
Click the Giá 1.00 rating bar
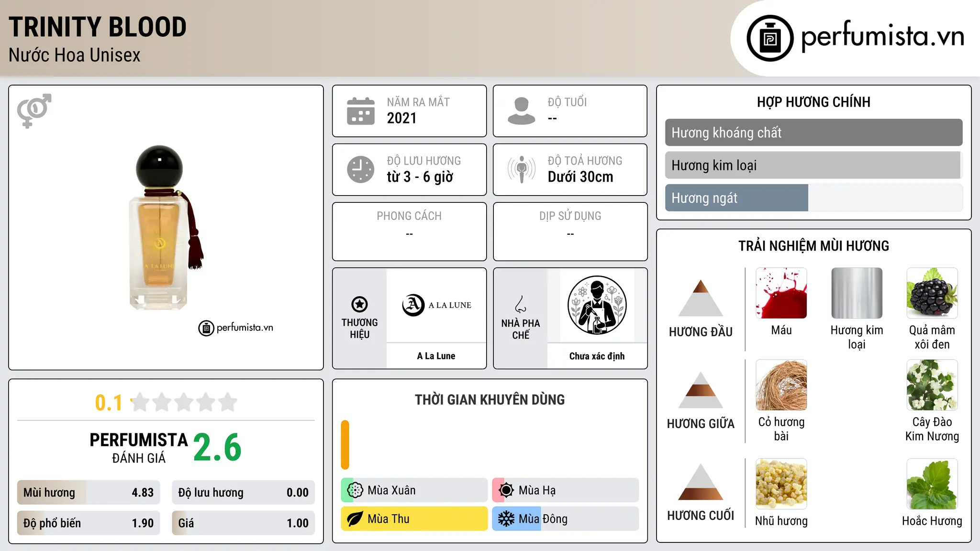(x=244, y=523)
